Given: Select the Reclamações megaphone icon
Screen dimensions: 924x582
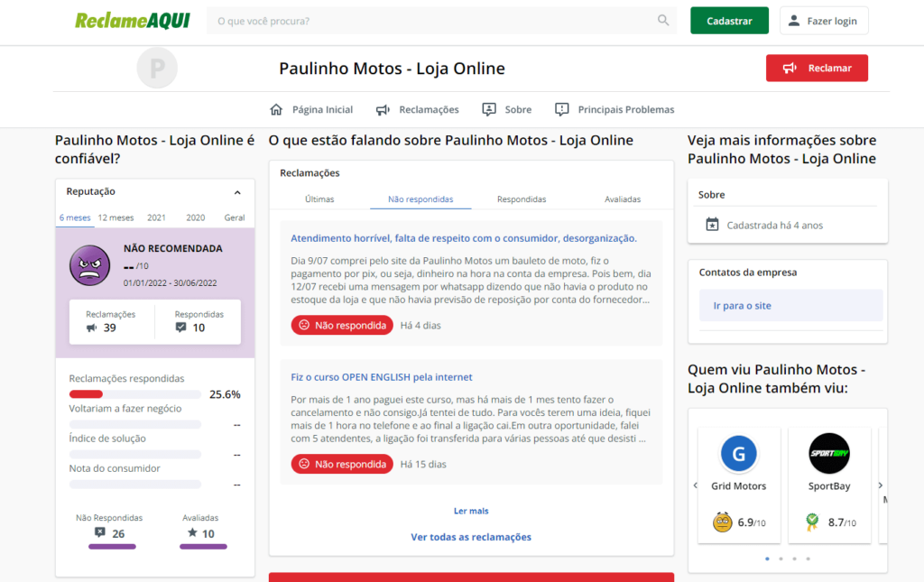Looking at the screenshot, I should (x=382, y=108).
